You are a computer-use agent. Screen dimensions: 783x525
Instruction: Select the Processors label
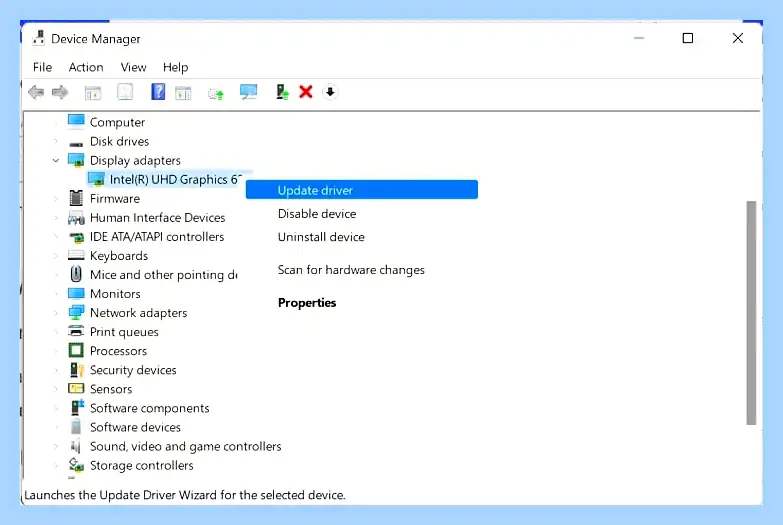(118, 351)
